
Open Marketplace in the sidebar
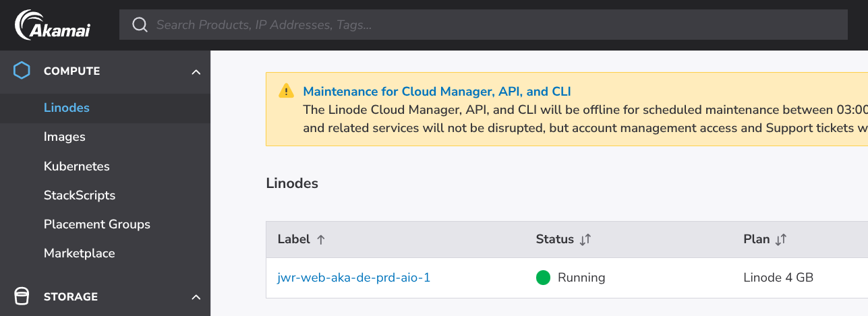coord(80,253)
